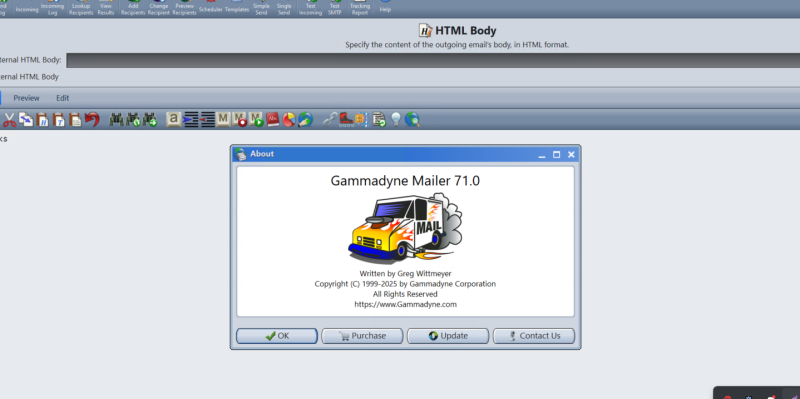Click the Increase Indent icon
800x399 pixels.
point(191,120)
